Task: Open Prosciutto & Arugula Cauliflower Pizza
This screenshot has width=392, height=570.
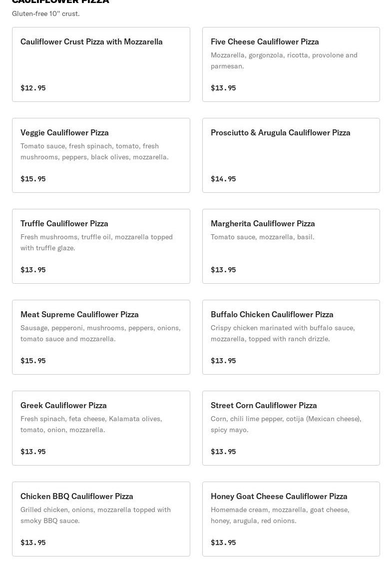Action: [291, 155]
